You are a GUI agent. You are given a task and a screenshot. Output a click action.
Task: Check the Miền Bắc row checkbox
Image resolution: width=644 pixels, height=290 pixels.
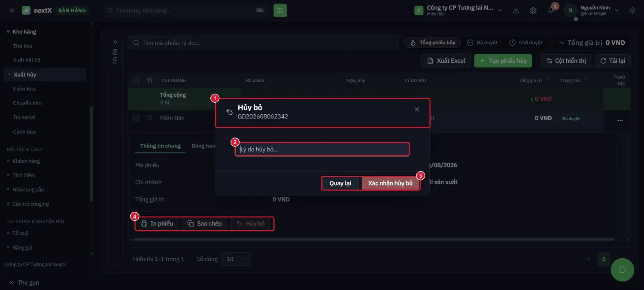[x=137, y=118]
